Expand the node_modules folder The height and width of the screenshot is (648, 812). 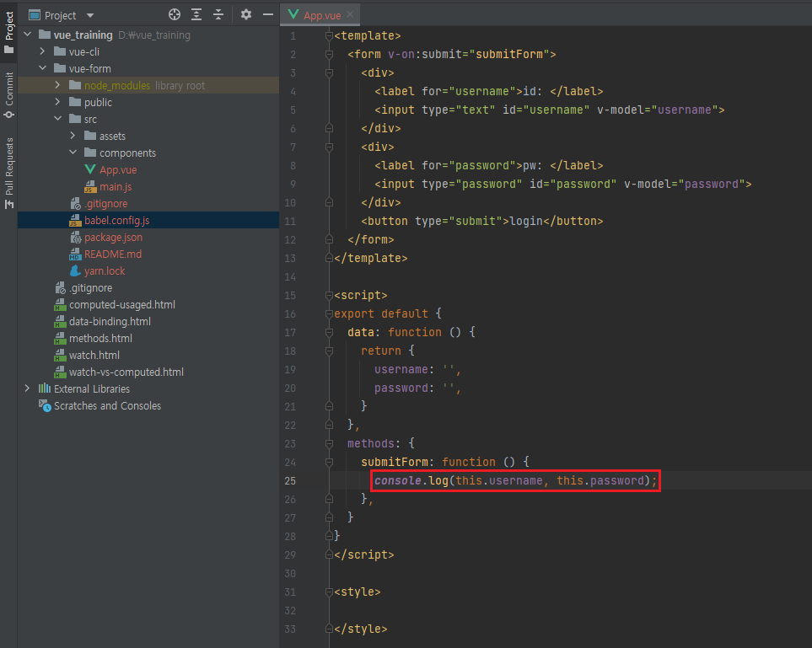point(58,85)
